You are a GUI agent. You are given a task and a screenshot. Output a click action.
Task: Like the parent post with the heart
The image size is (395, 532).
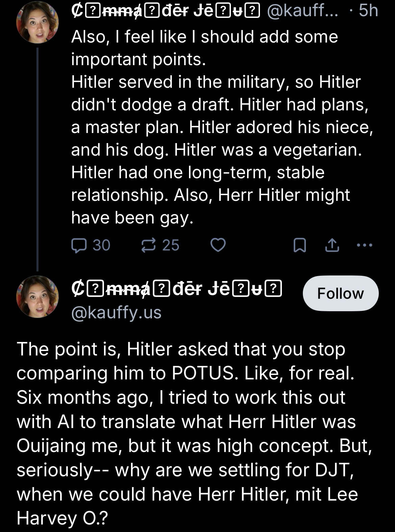point(218,245)
